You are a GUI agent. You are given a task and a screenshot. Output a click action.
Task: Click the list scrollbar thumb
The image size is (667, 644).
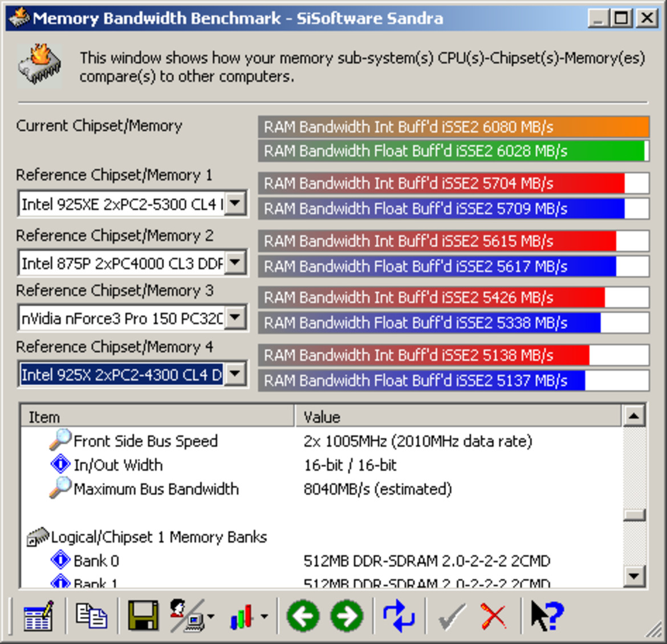[x=634, y=515]
